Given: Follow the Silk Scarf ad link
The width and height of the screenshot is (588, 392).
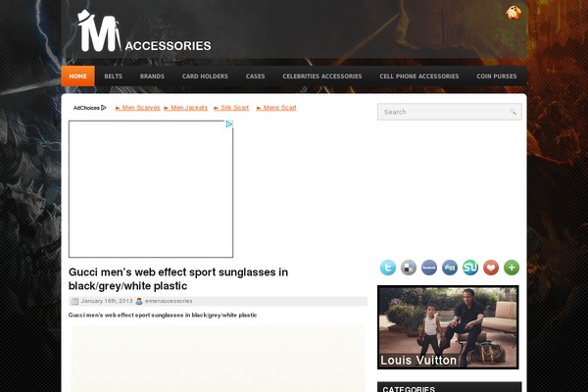Looking at the screenshot, I should coord(231,108).
